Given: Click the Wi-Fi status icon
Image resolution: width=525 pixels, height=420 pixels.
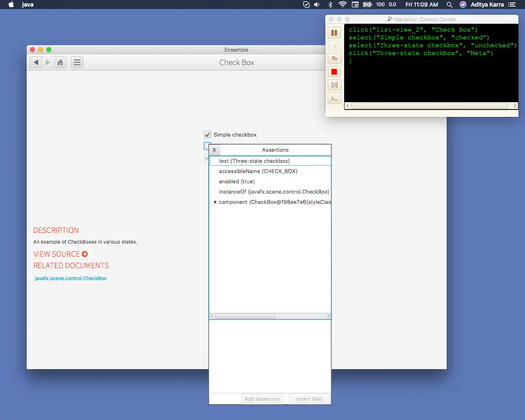Looking at the screenshot, I should [x=342, y=5].
